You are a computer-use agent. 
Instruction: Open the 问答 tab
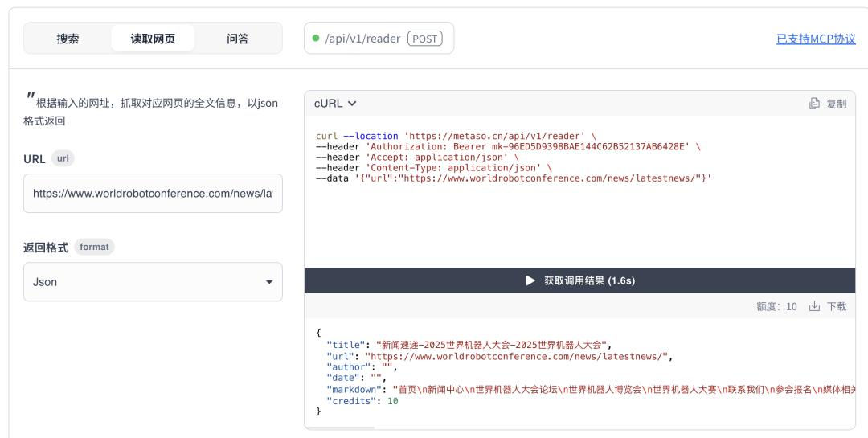tap(237, 39)
